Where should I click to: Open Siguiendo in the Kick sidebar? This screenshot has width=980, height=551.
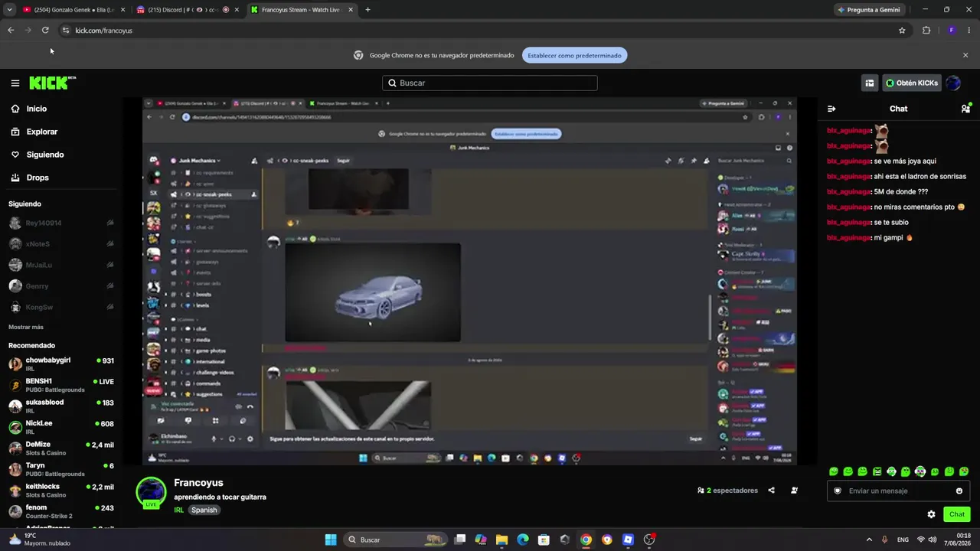(45, 155)
